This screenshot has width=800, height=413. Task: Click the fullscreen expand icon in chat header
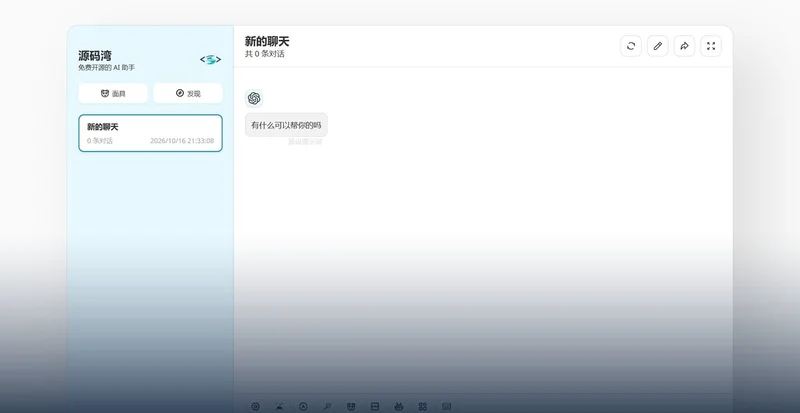point(711,46)
